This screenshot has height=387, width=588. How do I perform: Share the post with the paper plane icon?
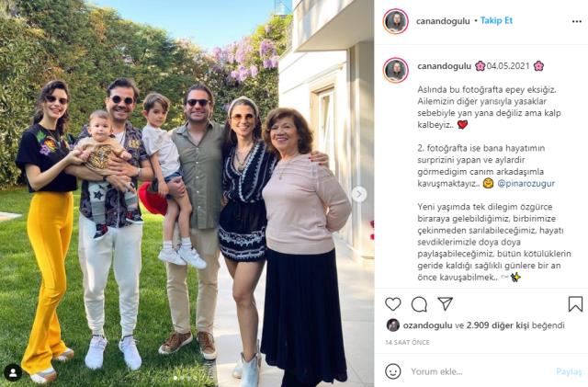445,303
